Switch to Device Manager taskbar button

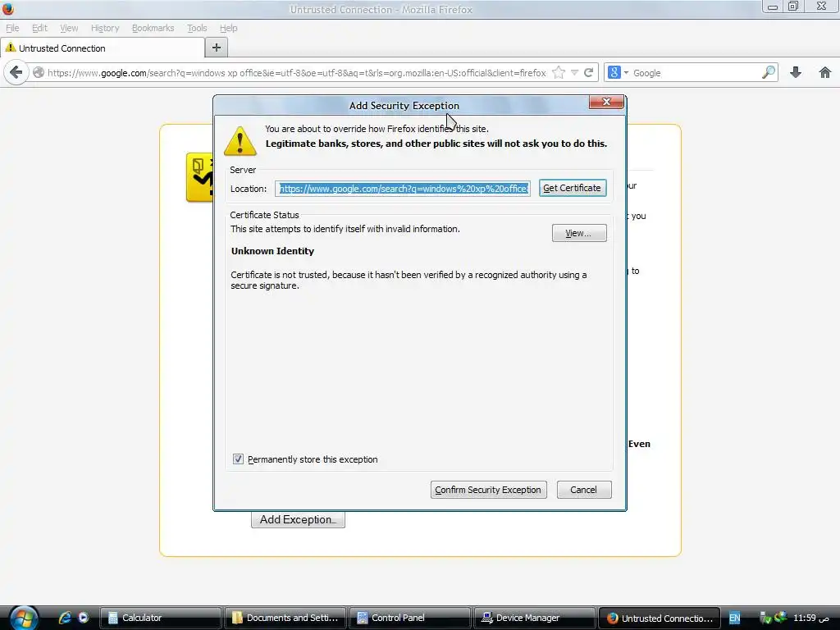click(535, 618)
